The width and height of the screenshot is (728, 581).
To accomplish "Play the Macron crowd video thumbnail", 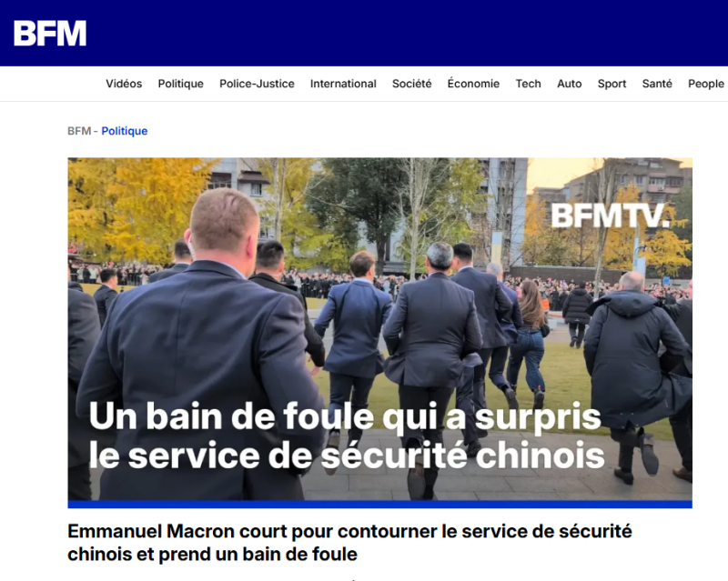I will pos(379,329).
